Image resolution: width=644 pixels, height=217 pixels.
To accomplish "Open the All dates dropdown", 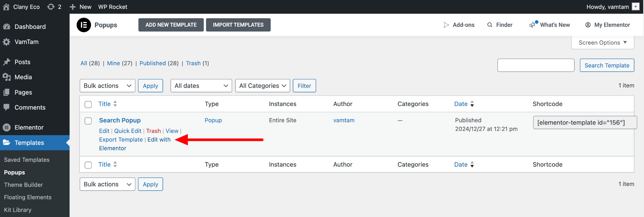I will (201, 86).
